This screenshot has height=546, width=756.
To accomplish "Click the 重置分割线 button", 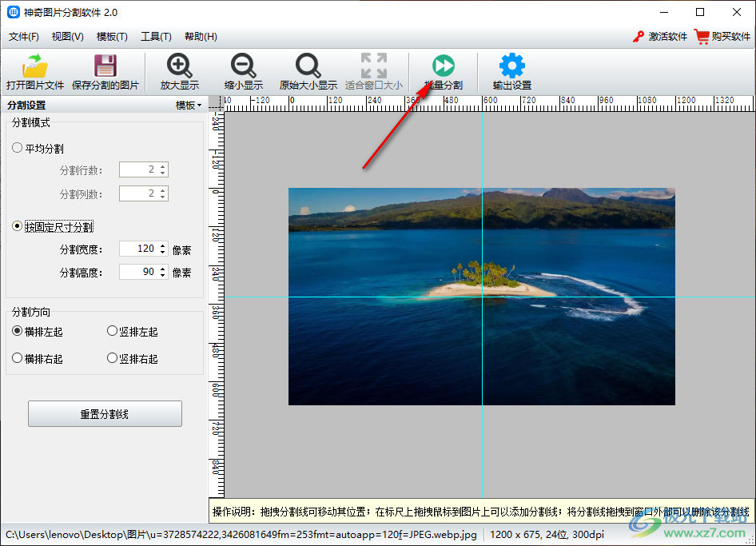I will click(105, 414).
